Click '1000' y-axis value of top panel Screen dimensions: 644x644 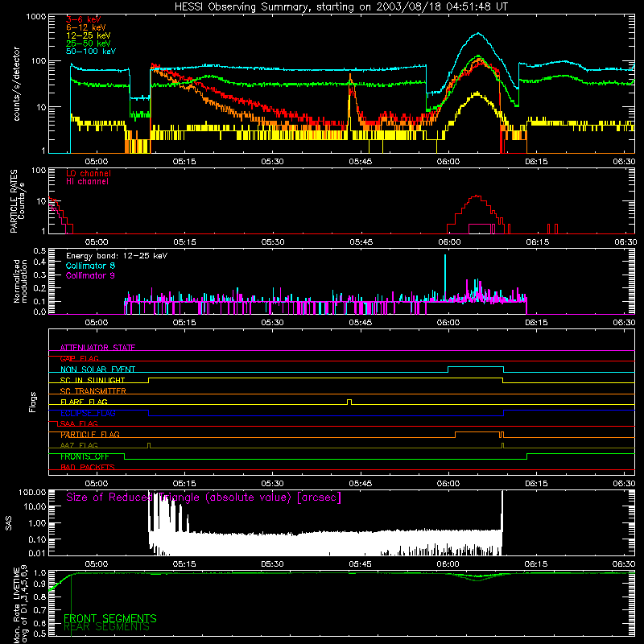[x=36, y=17]
